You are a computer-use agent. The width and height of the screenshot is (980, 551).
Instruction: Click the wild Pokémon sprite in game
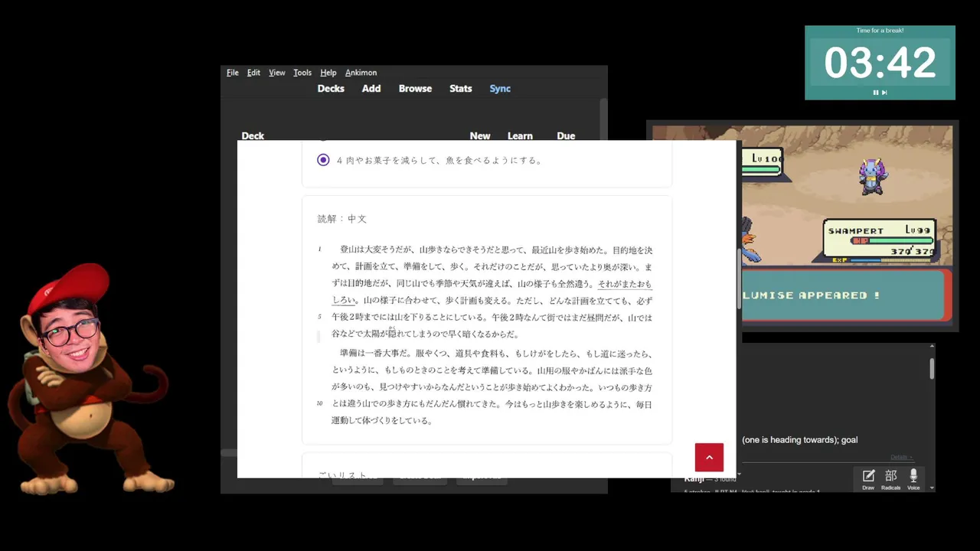coord(871,175)
